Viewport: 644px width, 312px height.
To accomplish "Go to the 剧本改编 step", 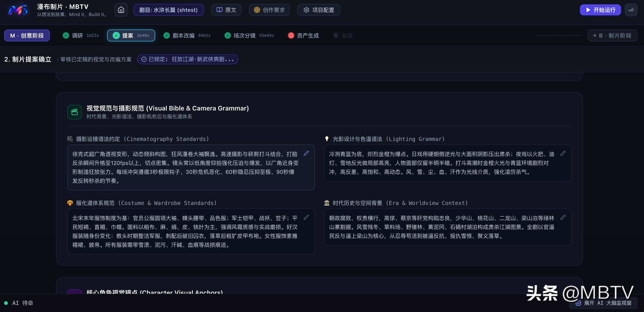I will point(187,35).
